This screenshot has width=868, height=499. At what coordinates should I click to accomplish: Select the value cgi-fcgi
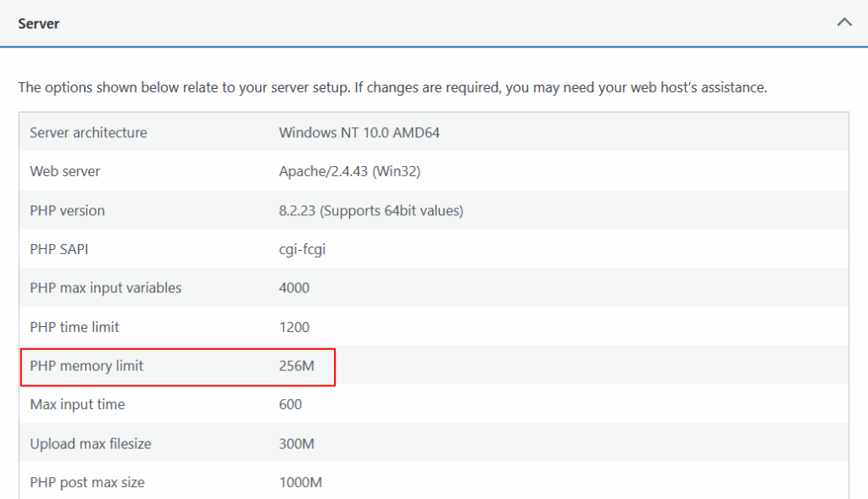tap(302, 249)
